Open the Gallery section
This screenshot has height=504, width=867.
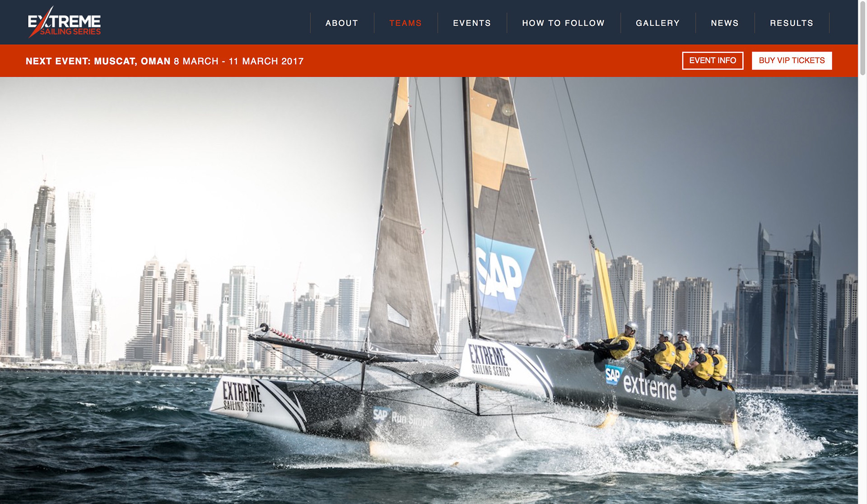tap(657, 23)
